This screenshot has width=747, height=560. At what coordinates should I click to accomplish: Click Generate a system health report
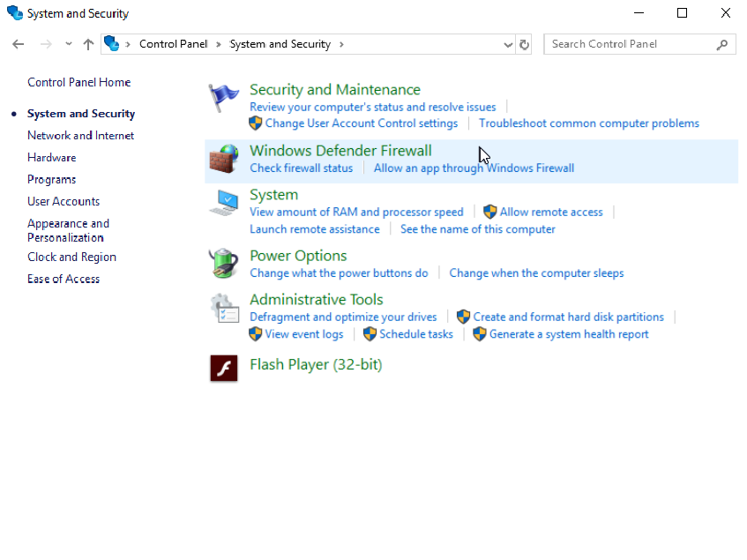pyautogui.click(x=569, y=334)
